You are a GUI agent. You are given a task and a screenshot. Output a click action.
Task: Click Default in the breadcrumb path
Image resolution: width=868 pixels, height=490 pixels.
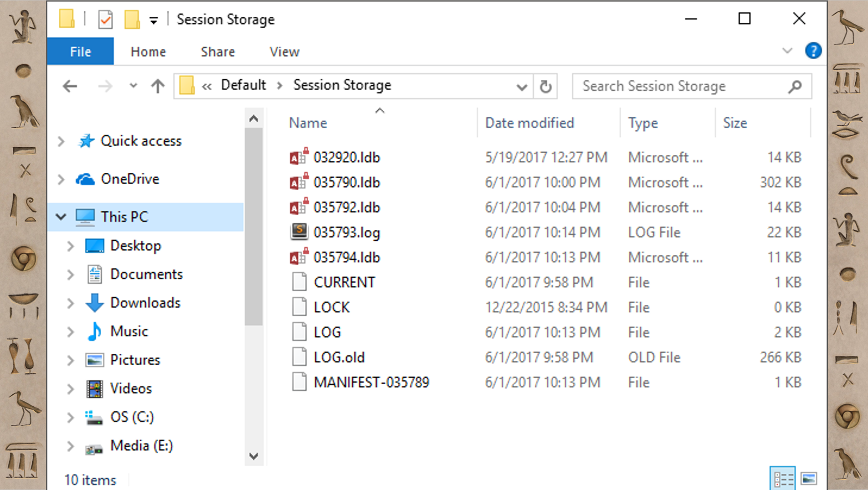(243, 85)
